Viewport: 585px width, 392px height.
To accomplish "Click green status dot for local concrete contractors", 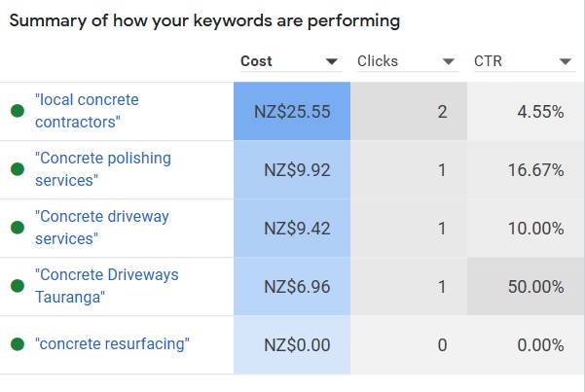I will tap(18, 111).
